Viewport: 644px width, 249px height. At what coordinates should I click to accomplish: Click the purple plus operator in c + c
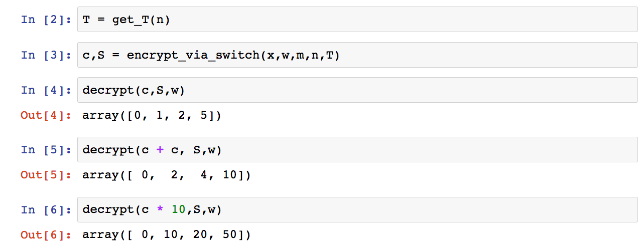[160, 150]
